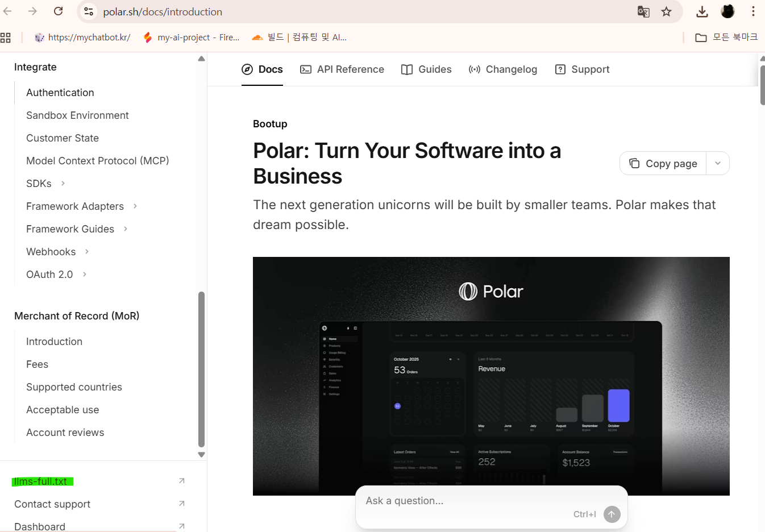Open the browser profile avatar
This screenshot has width=765, height=532.
coord(727,11)
